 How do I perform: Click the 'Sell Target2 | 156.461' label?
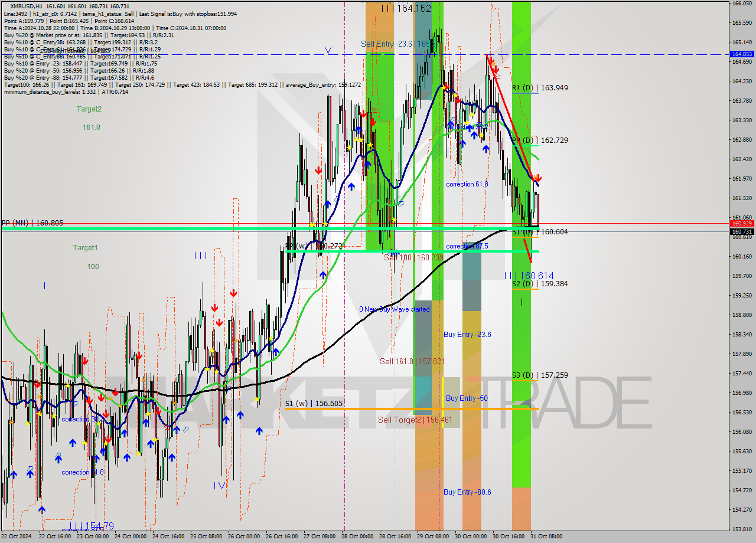coord(415,420)
